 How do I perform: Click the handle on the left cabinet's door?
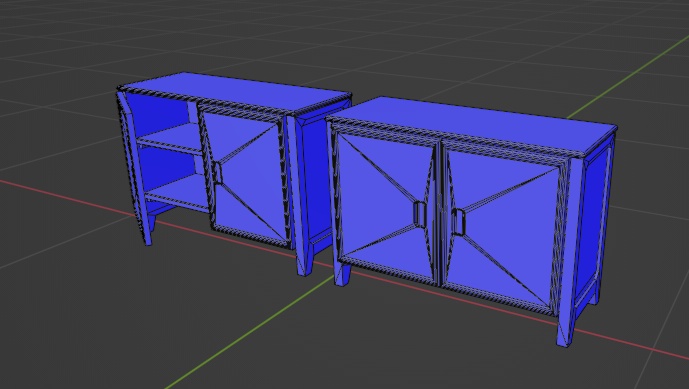click(218, 173)
